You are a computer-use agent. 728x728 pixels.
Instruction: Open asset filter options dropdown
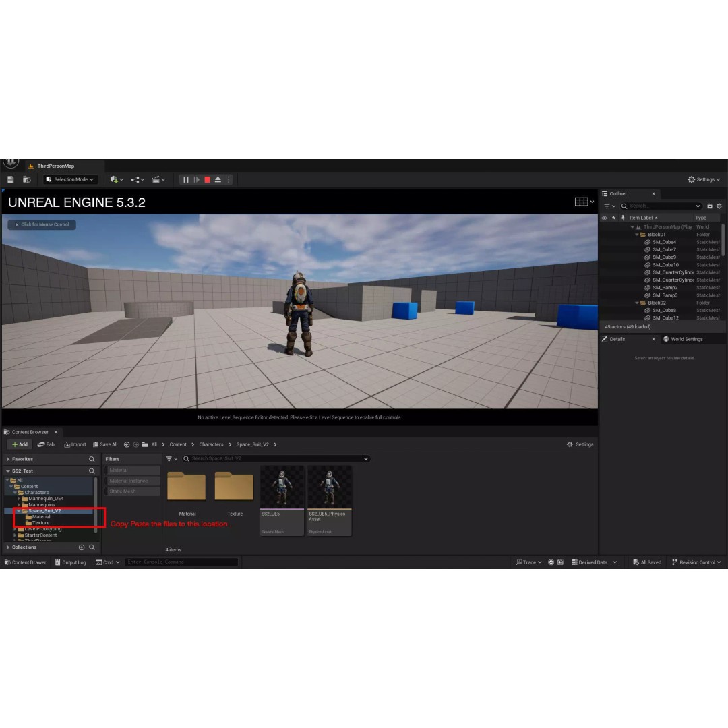(172, 459)
